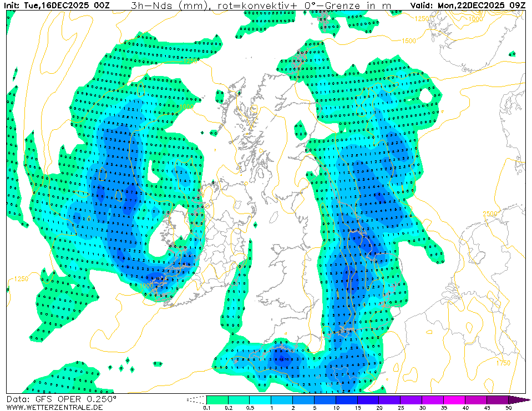Click the 1750 freezing-level contour label

click(503, 363)
